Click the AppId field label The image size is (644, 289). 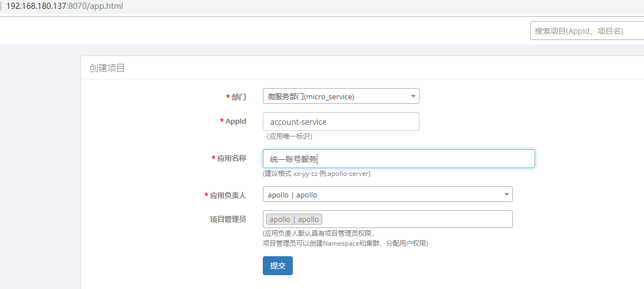236,121
